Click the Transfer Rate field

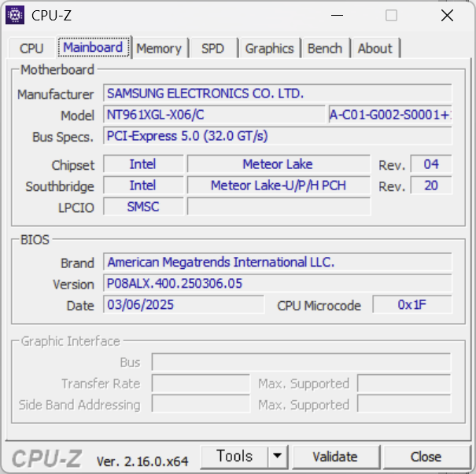(x=201, y=384)
